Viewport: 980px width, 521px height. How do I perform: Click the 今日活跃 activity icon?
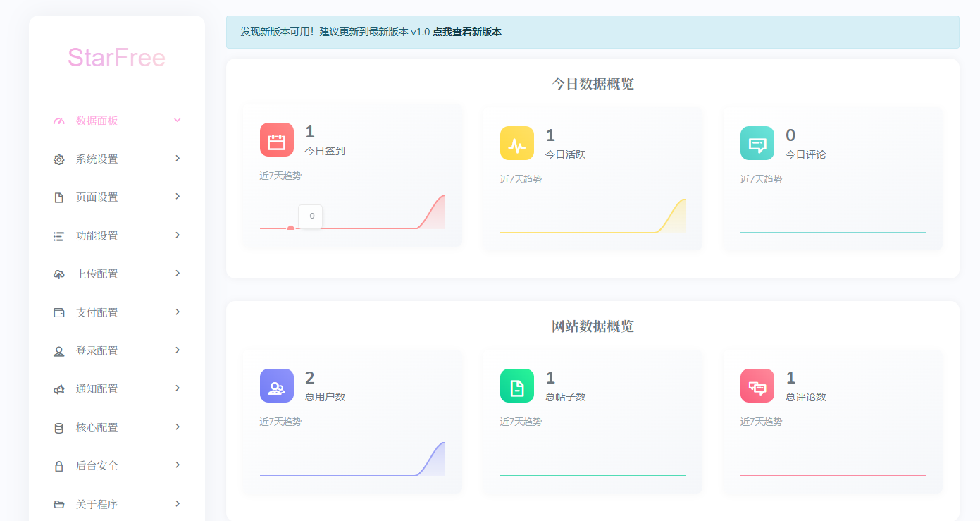(516, 143)
